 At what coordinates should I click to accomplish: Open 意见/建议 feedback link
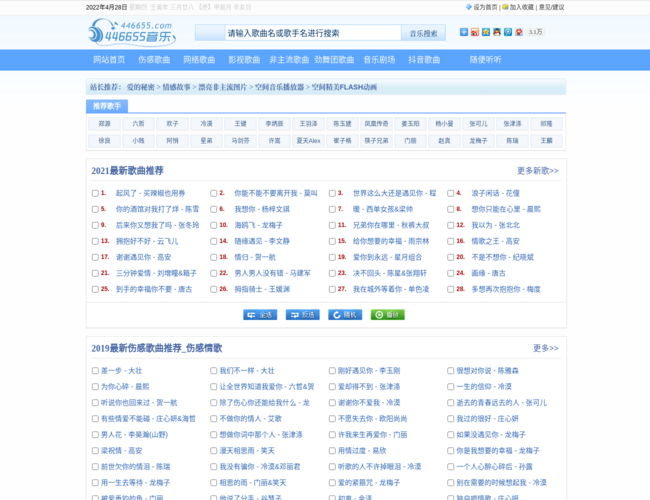point(551,7)
